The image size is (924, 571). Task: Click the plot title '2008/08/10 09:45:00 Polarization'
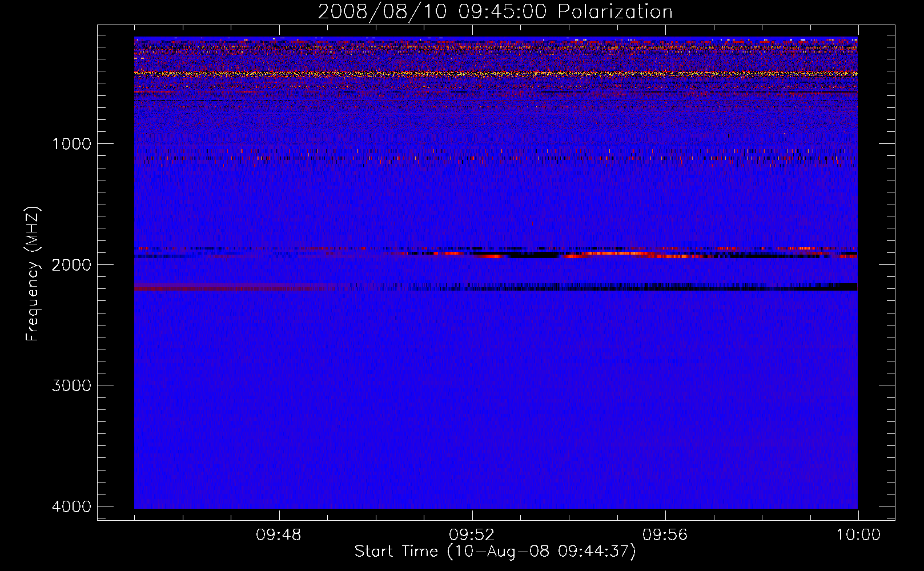[x=495, y=12]
